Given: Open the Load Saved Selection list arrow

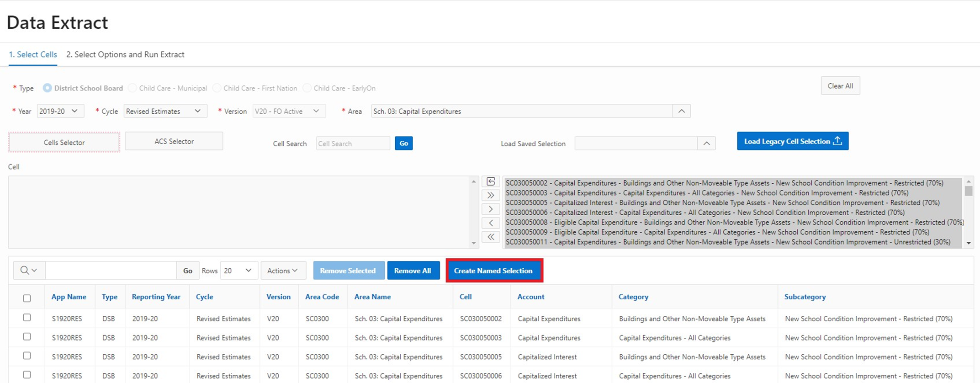Looking at the screenshot, I should [x=706, y=144].
